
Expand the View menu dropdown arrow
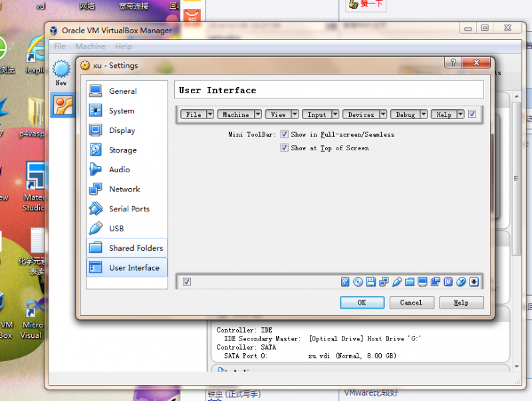click(295, 114)
